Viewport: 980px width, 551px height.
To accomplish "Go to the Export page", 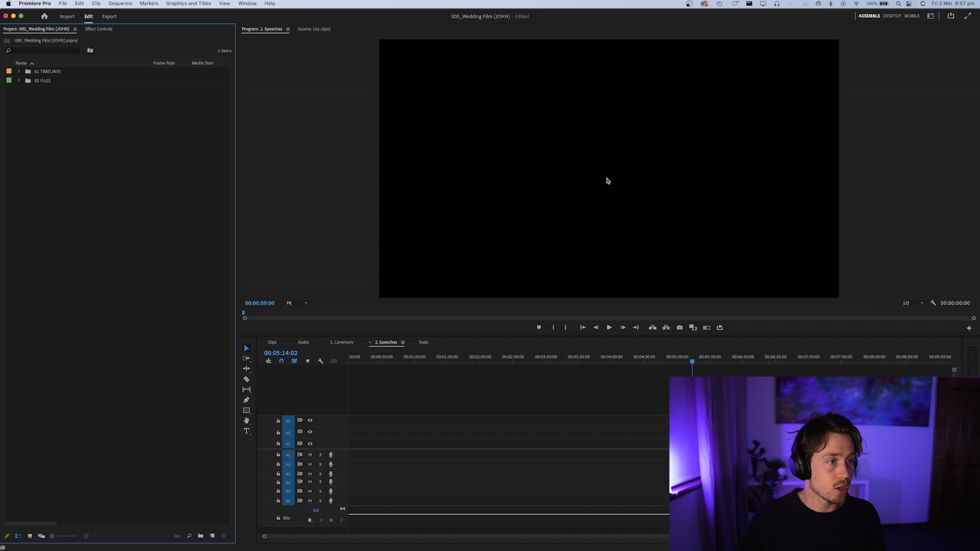I will pos(109,16).
